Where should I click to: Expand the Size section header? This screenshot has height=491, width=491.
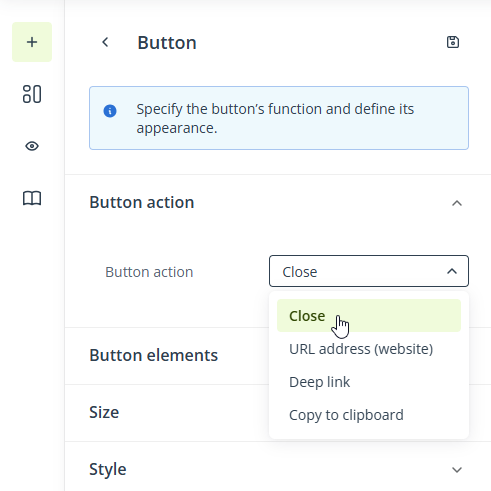click(104, 413)
